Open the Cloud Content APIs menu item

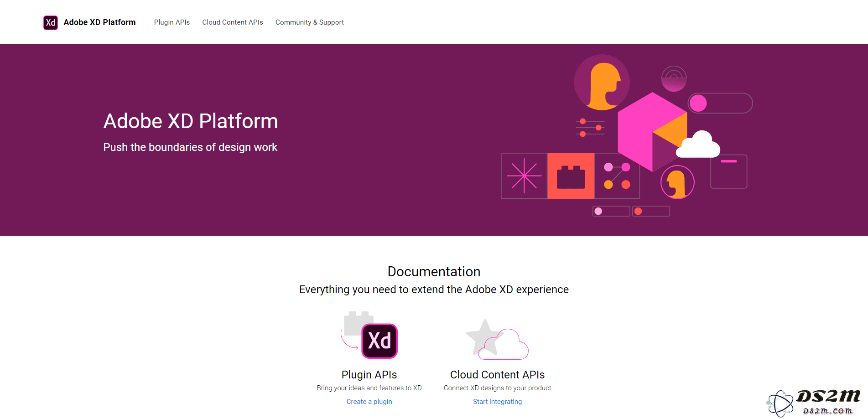point(233,22)
